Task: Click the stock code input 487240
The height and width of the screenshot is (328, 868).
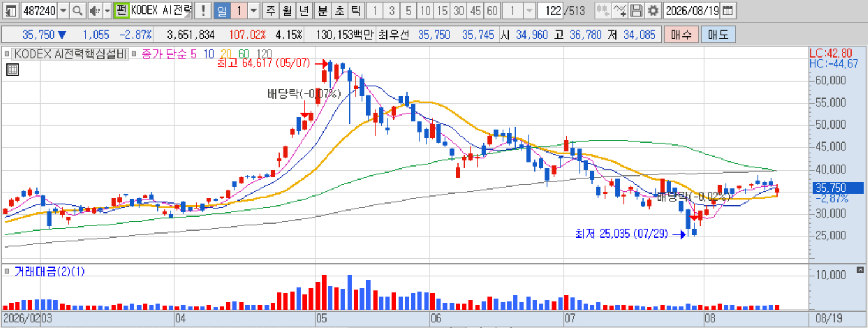Action: point(39,11)
